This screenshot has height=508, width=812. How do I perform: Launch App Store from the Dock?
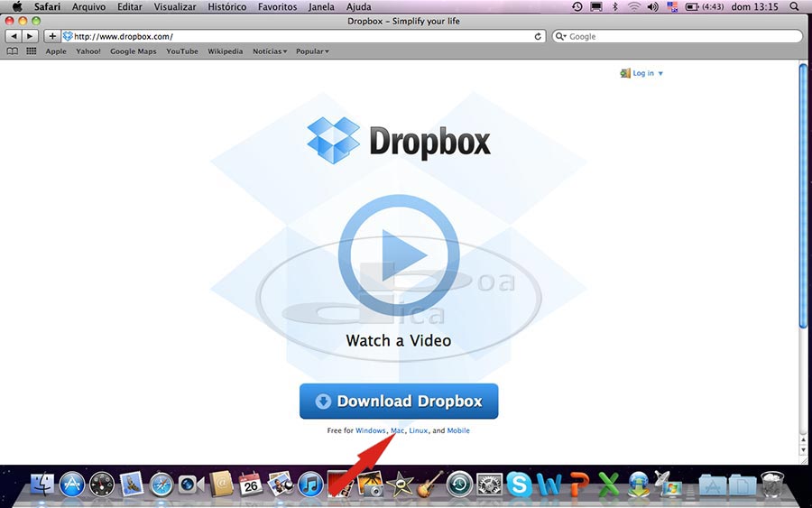tap(72, 485)
